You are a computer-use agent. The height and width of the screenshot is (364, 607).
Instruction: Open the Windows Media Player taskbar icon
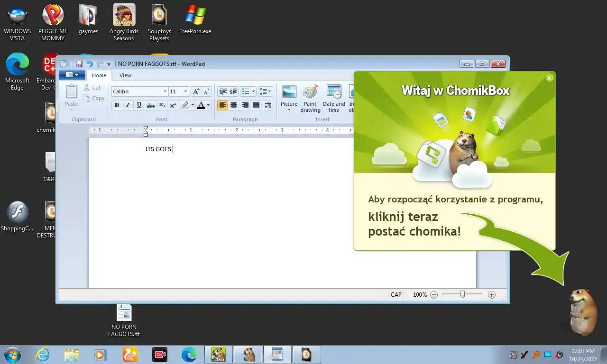coord(101,355)
